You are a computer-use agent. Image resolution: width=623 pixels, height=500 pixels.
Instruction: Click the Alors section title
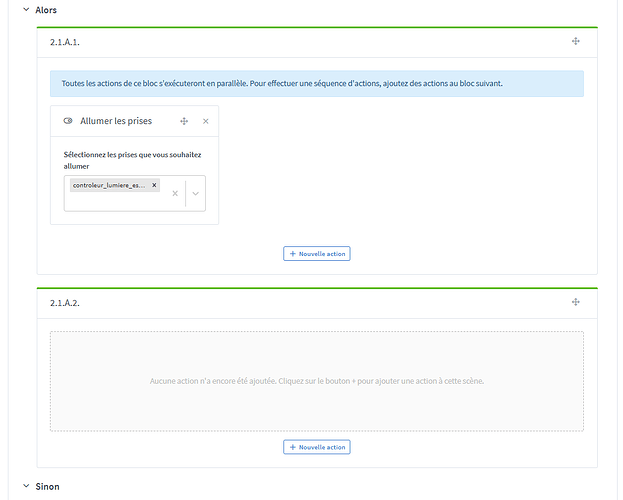[x=46, y=10]
